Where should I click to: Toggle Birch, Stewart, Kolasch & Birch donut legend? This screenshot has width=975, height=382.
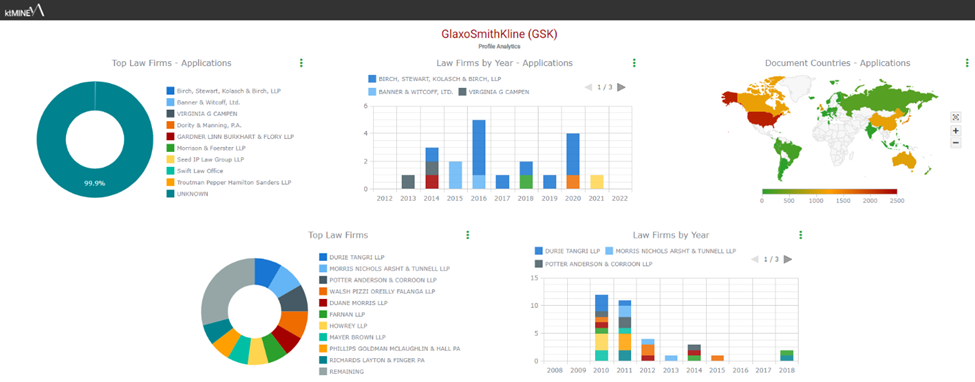224,91
